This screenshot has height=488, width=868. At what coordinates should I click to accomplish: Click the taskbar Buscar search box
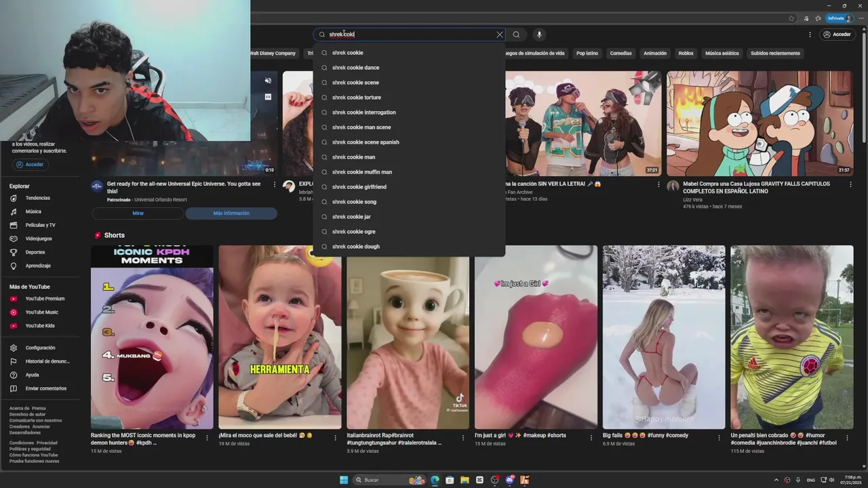389,480
